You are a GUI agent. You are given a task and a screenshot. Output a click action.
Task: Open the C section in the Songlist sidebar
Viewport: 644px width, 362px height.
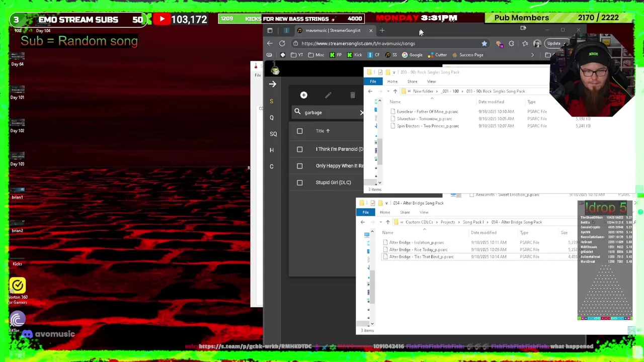pyautogui.click(x=271, y=166)
